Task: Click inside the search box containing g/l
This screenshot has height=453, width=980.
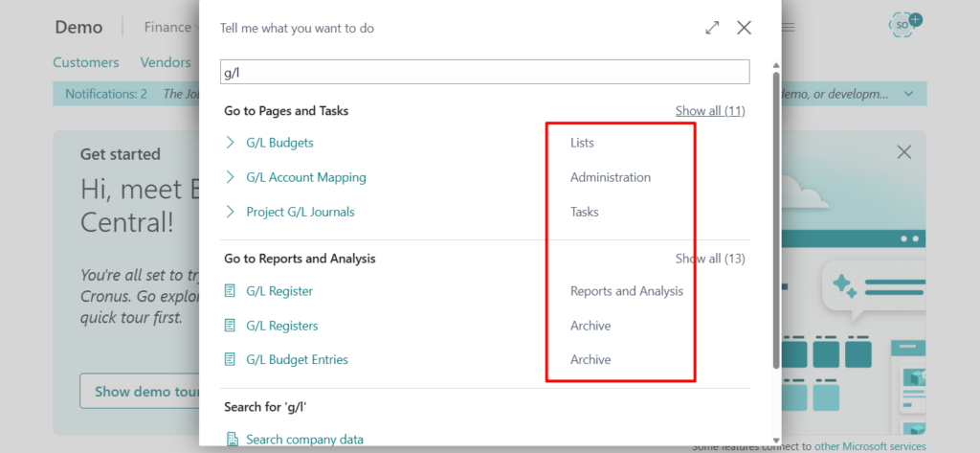Action: (483, 72)
